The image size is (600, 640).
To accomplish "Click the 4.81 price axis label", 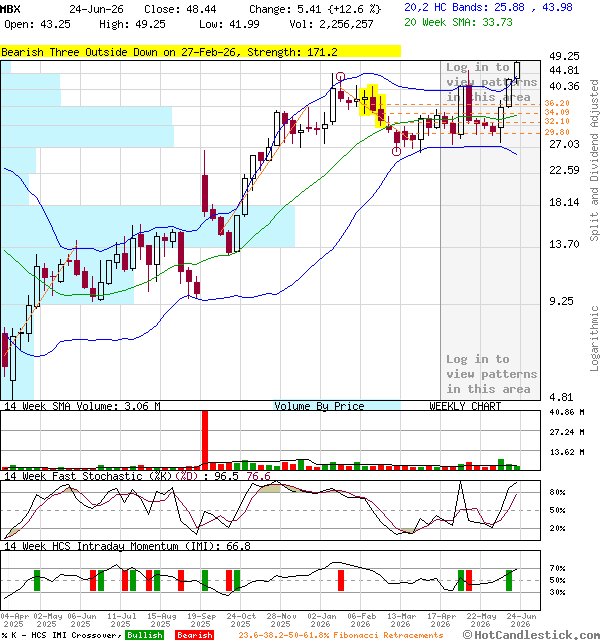I will tap(562, 397).
